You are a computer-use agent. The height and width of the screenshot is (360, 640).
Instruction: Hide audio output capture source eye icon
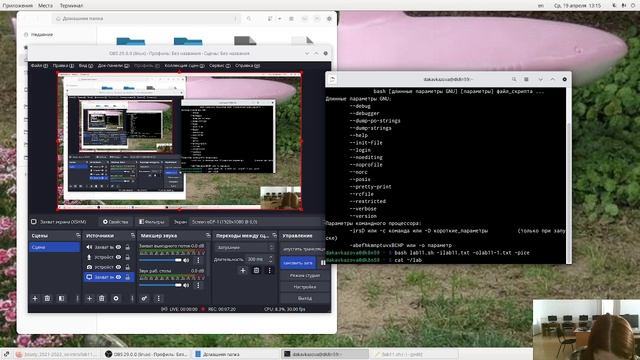point(118,247)
